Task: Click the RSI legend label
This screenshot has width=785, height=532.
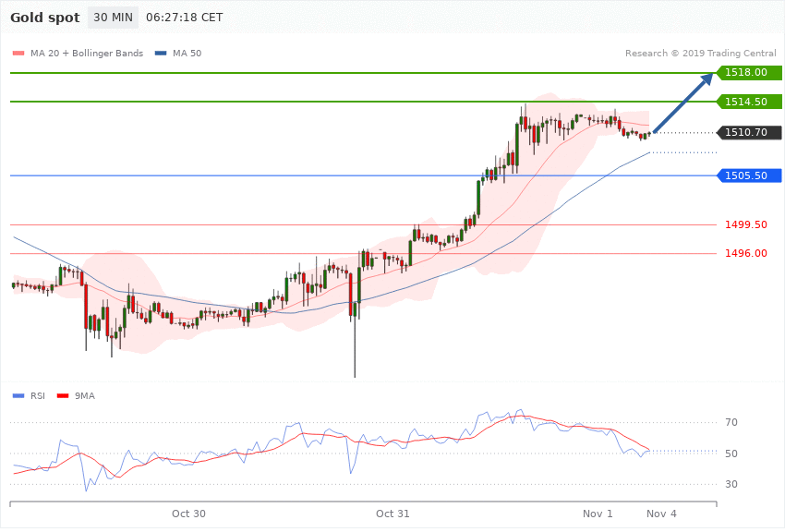Action: pos(38,396)
